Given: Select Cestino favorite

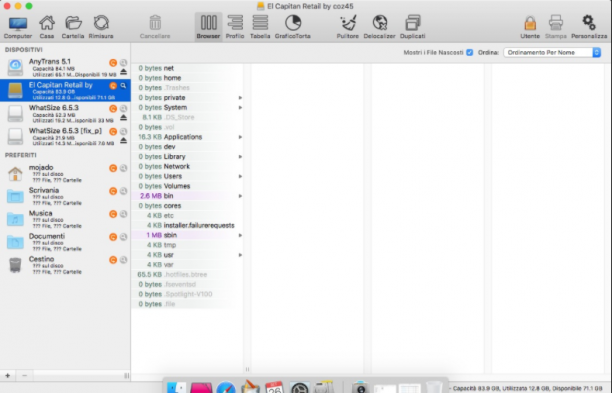Looking at the screenshot, I should pyautogui.click(x=65, y=265).
